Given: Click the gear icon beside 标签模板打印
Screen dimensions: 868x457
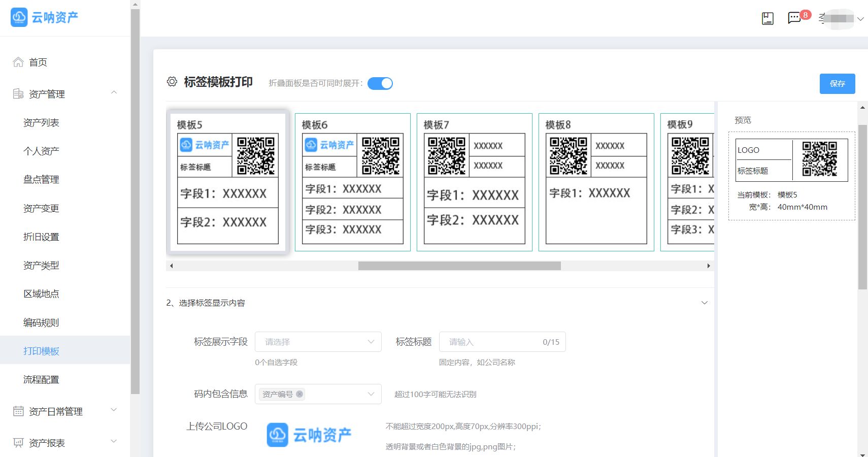Looking at the screenshot, I should click(x=172, y=82).
